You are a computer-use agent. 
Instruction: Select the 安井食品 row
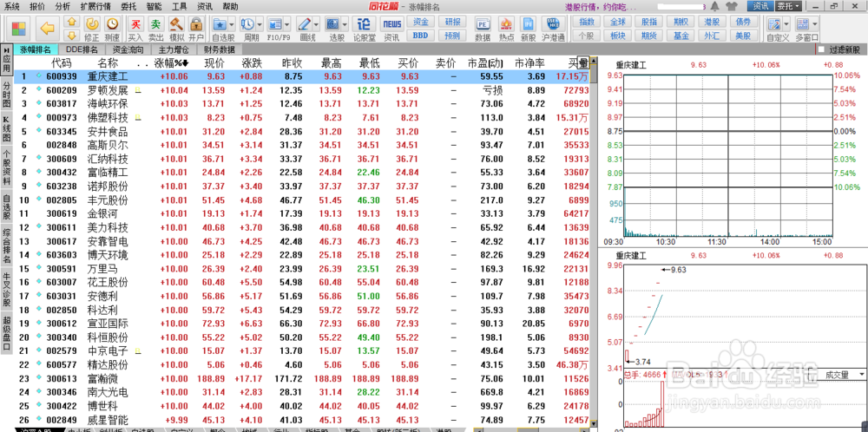pos(302,131)
